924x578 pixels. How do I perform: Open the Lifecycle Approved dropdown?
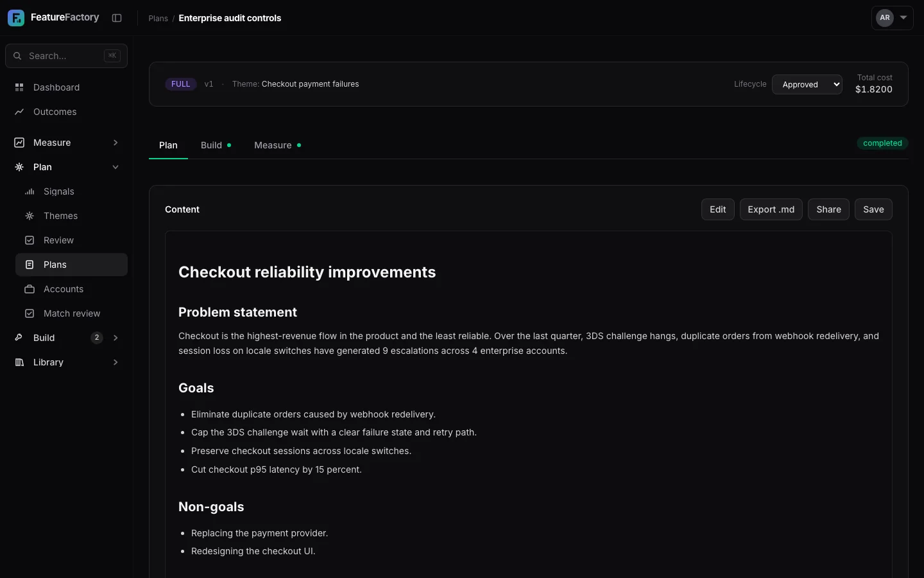tap(807, 84)
